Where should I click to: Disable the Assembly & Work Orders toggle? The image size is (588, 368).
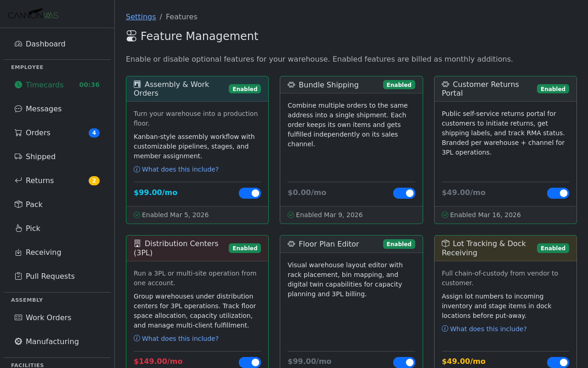pos(250,193)
